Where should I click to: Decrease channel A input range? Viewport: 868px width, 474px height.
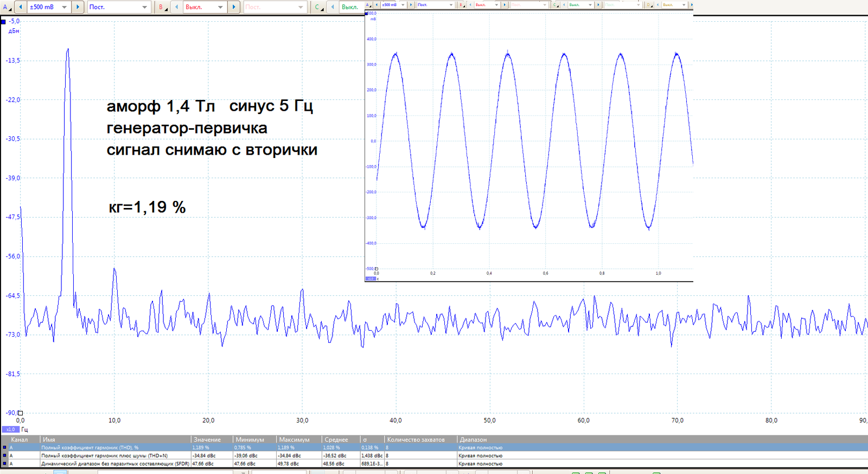[21, 7]
